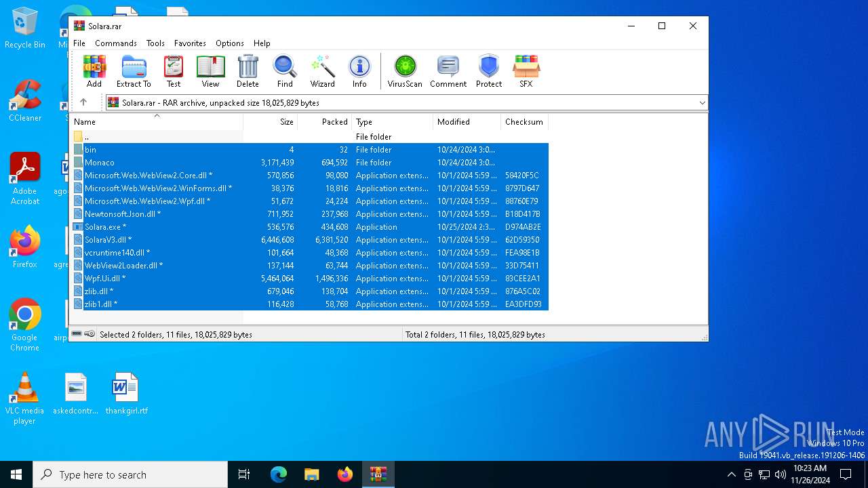Image resolution: width=868 pixels, height=488 pixels.
Task: Click the WinRAR taskbar button
Action: pyautogui.click(x=378, y=474)
